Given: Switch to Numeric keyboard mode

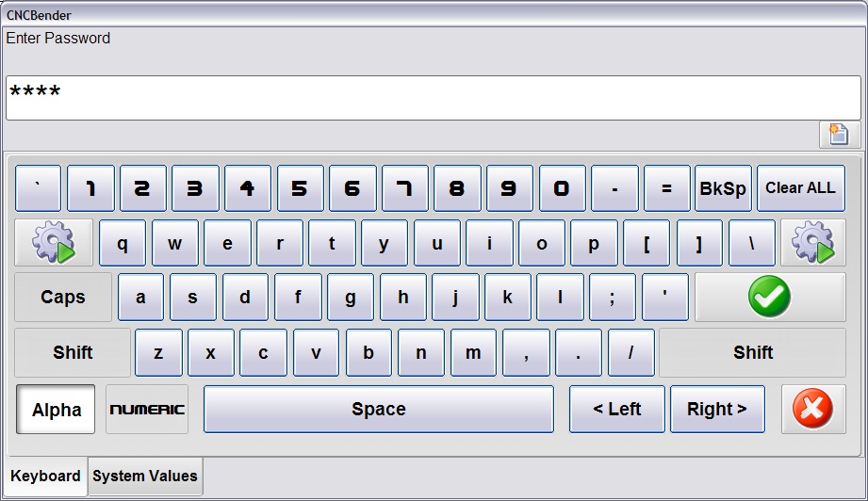Looking at the screenshot, I should click(x=147, y=410).
